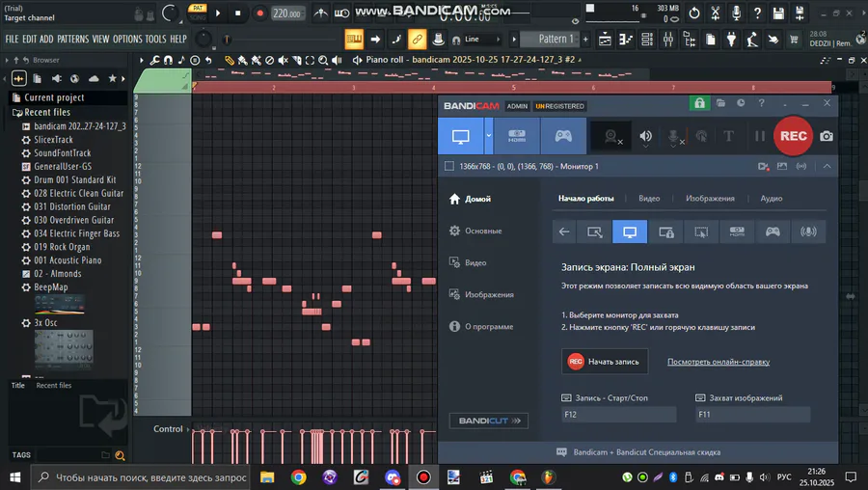The height and width of the screenshot is (490, 868).
Task: Select the Delete tool in piano roll toolbar
Action: click(270, 60)
